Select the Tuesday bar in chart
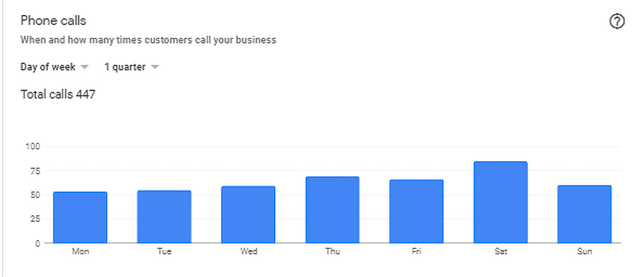The image size is (644, 277). (164, 216)
